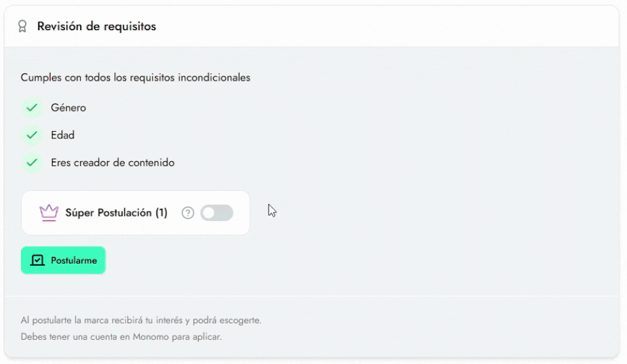
Task: Open the Súper Postulación help question mark
Action: (188, 213)
